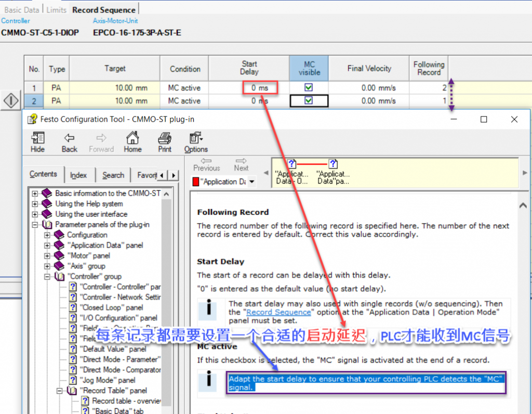Image resolution: width=532 pixels, height=414 pixels.
Task: Open "Jog Mode" panel help topic
Action: tap(102, 380)
